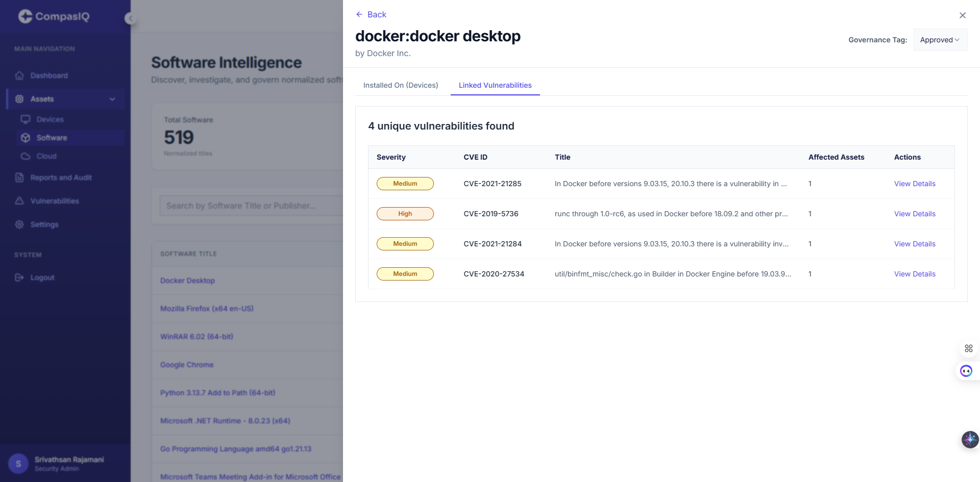The image size is (980, 482).
Task: Go back using the Back arrow link
Action: pyautogui.click(x=371, y=14)
